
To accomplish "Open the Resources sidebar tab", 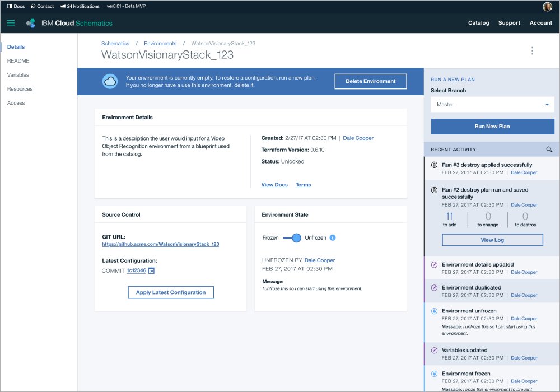I will [x=20, y=89].
